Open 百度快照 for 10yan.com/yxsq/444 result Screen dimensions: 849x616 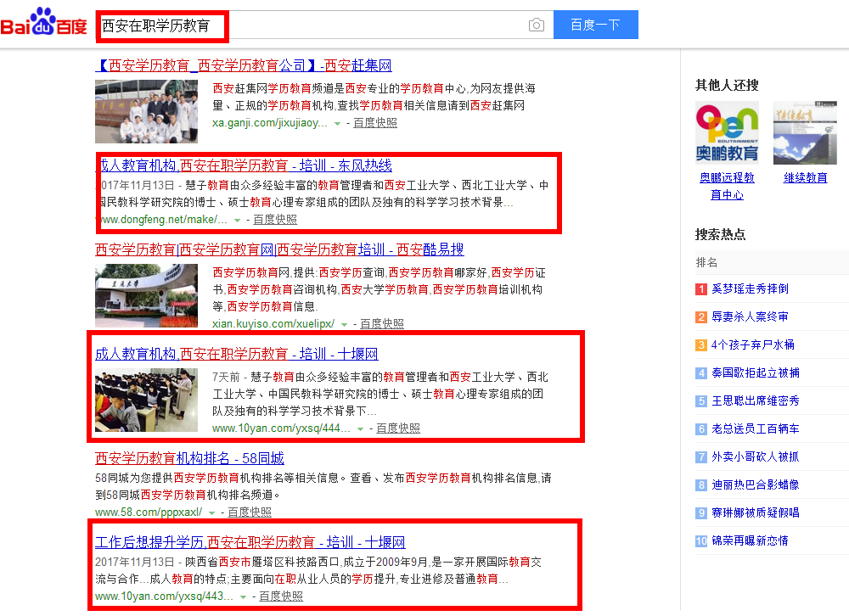(x=398, y=428)
